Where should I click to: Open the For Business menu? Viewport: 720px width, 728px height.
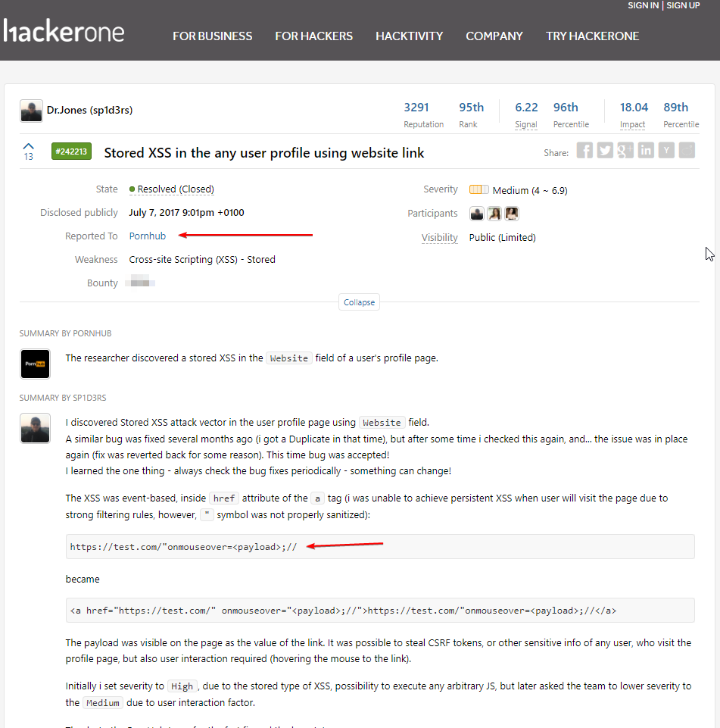(x=213, y=36)
